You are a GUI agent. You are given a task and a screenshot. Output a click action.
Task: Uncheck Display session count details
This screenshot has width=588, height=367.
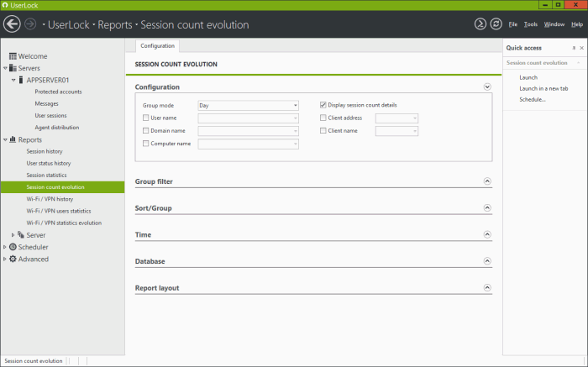pyautogui.click(x=323, y=105)
